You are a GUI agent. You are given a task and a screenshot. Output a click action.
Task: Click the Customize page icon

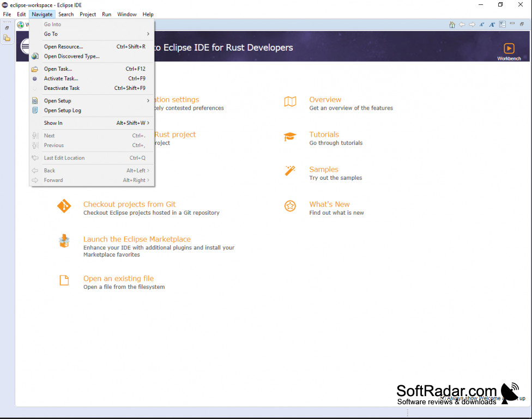[x=503, y=25]
